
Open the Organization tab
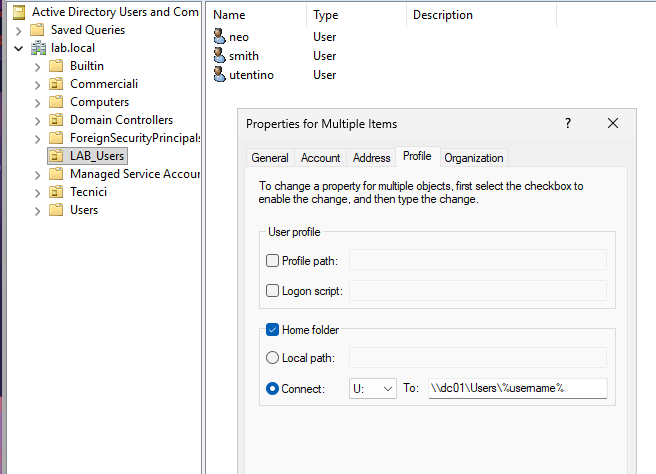(474, 158)
